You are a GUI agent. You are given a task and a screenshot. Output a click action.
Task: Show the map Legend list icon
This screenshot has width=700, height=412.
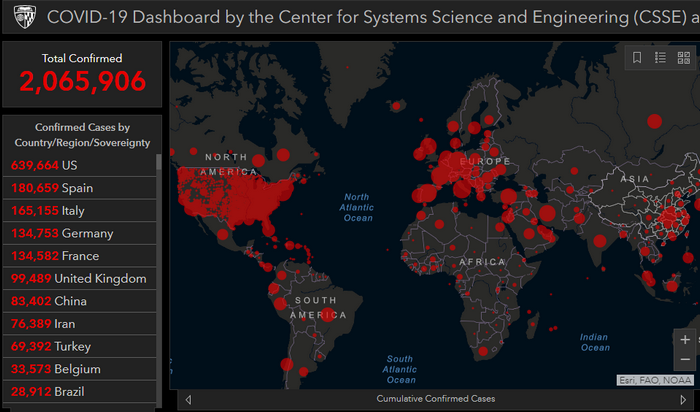click(x=661, y=58)
